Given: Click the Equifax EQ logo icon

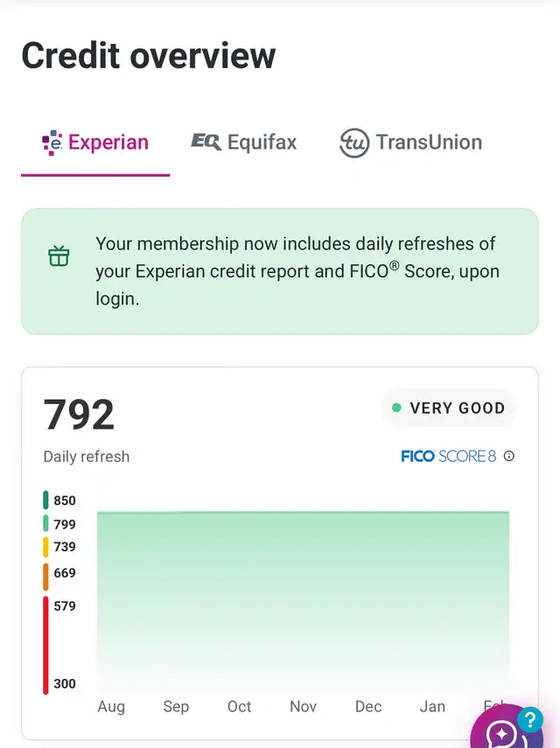Looking at the screenshot, I should click(x=206, y=142).
